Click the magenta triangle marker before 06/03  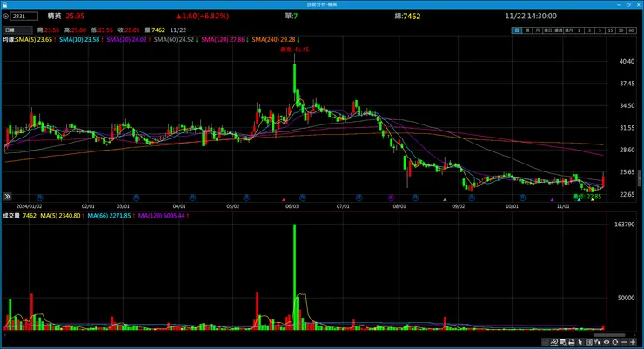[284, 199]
